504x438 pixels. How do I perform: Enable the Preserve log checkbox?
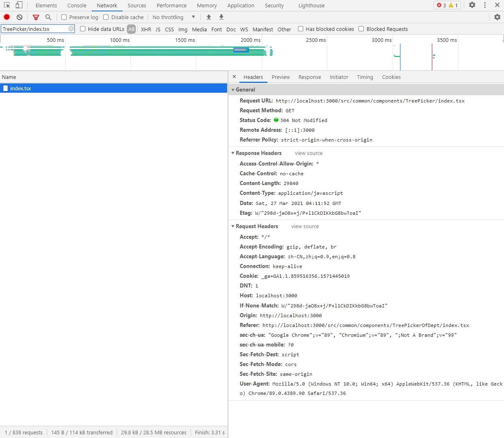pyautogui.click(x=64, y=17)
